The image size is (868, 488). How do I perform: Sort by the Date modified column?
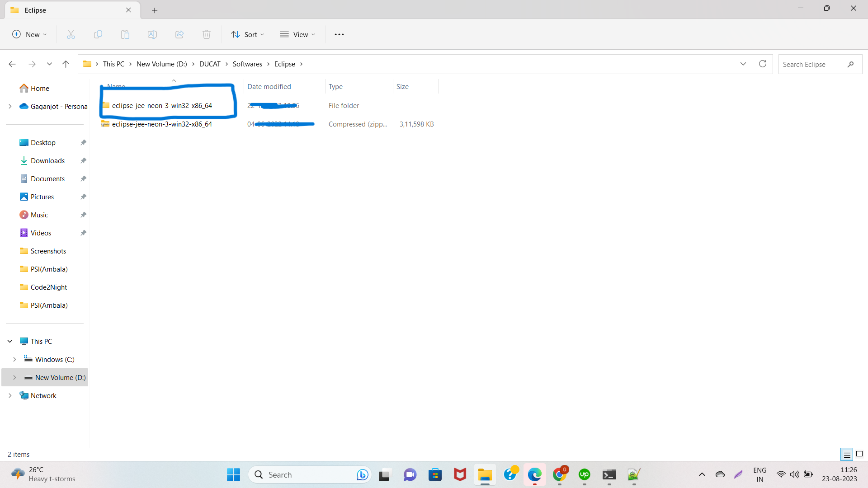coord(284,86)
